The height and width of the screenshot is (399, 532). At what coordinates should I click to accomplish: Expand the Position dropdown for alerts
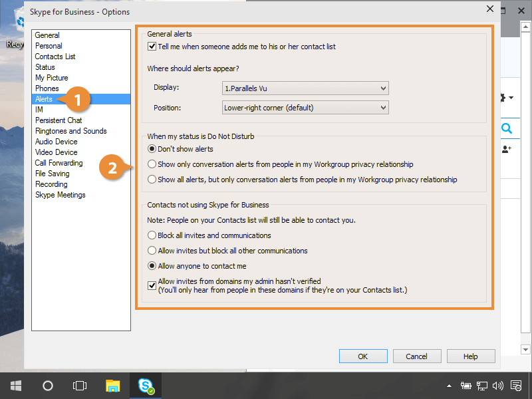pyautogui.click(x=305, y=108)
